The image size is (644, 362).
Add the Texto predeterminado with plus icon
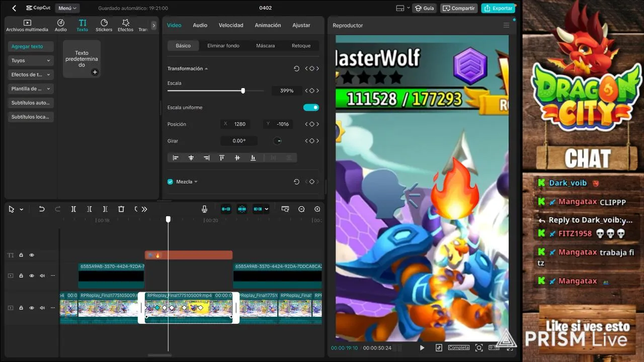(95, 72)
